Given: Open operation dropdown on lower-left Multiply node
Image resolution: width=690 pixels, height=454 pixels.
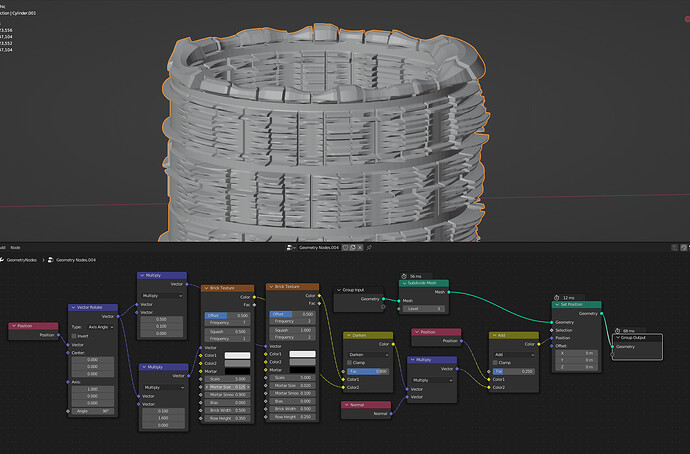Looking at the screenshot, I should tap(164, 388).
